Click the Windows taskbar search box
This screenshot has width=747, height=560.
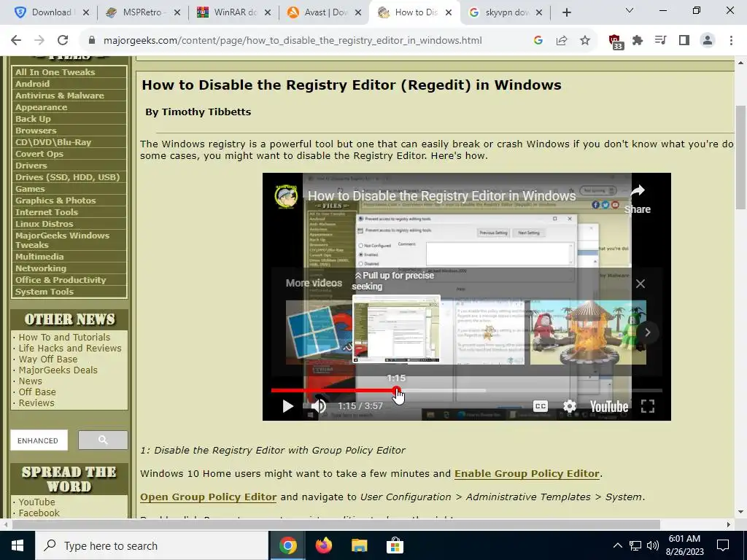pyautogui.click(x=152, y=545)
